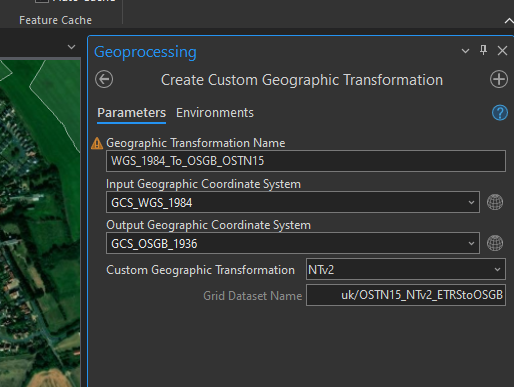The image size is (514, 387).
Task: Open help for Create Custom Geographic Transformation
Action: [500, 113]
